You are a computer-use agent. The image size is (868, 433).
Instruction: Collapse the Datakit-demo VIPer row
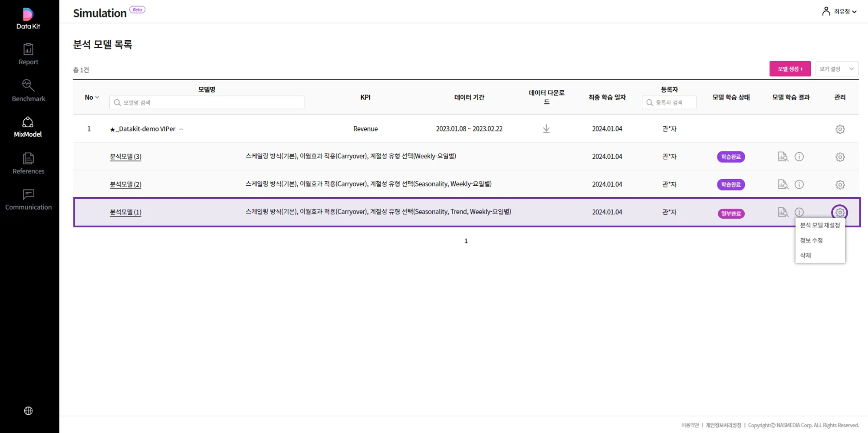pos(181,129)
